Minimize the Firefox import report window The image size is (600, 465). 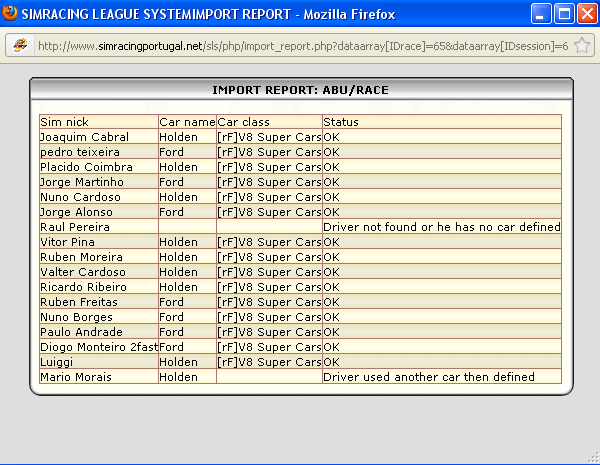[541, 14]
